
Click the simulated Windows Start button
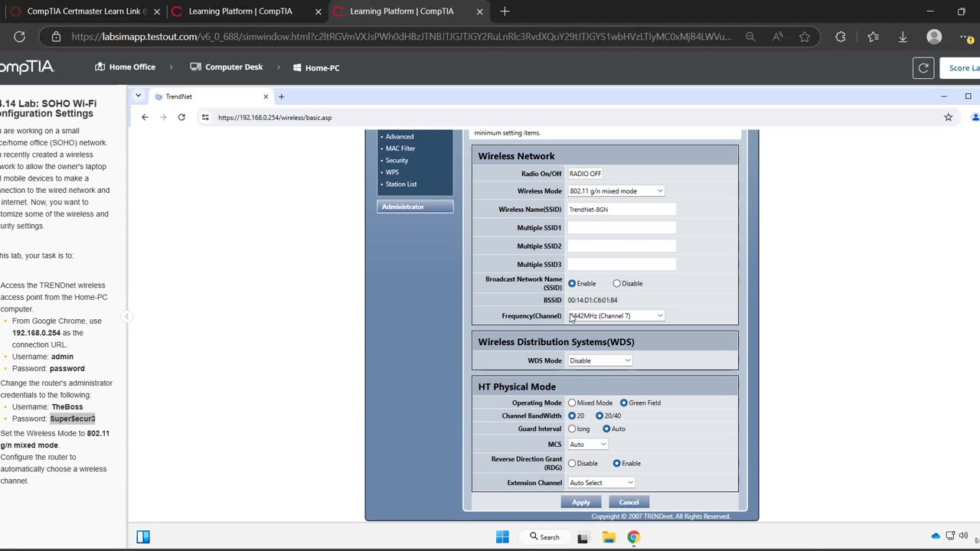[x=502, y=537]
